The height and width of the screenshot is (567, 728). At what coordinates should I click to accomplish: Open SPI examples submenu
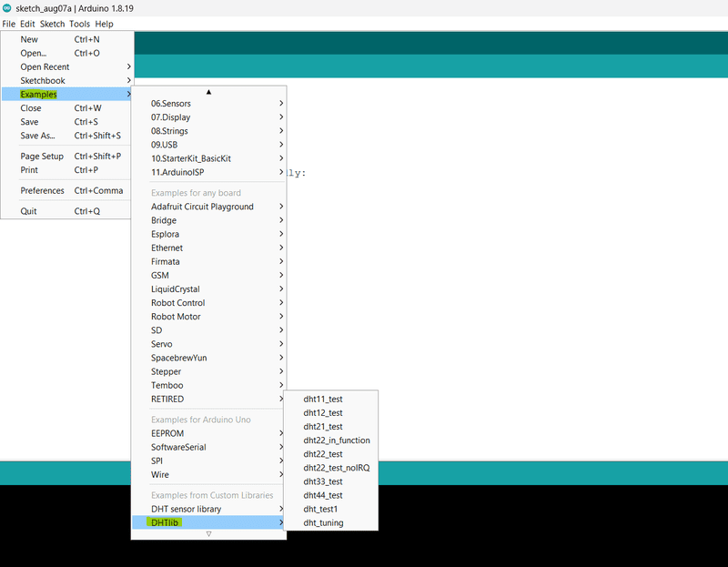pos(208,461)
